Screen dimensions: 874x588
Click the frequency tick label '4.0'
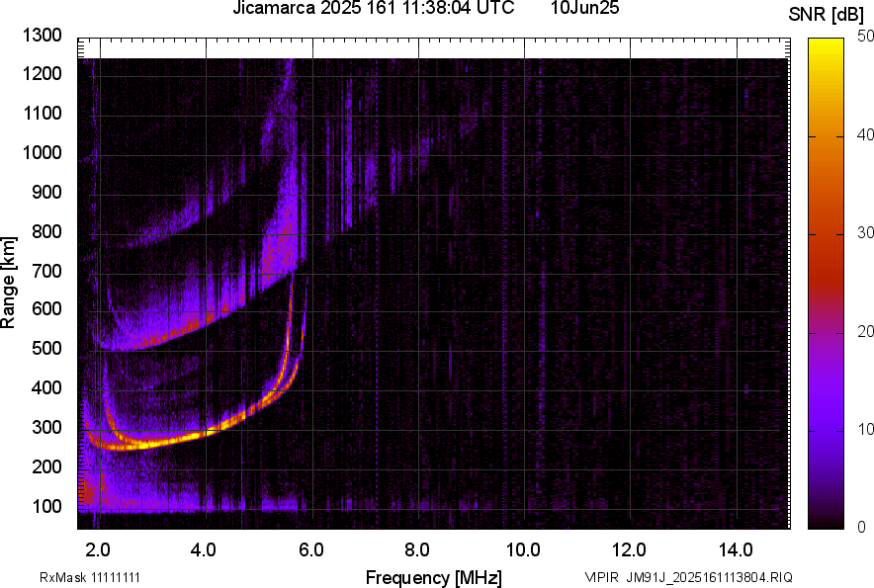coord(204,550)
